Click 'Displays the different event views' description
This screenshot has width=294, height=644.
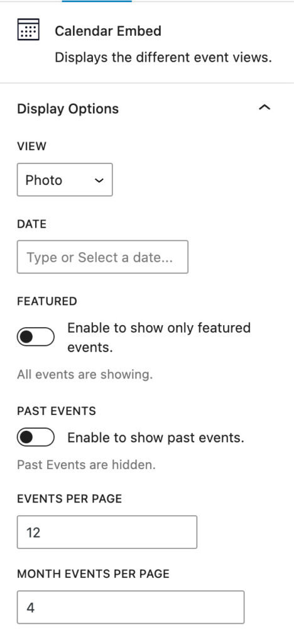pos(163,57)
